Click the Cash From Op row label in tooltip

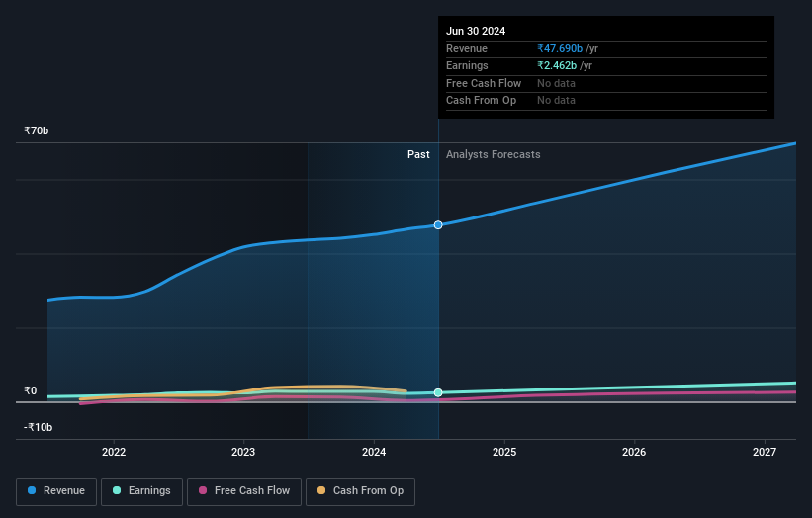481,101
